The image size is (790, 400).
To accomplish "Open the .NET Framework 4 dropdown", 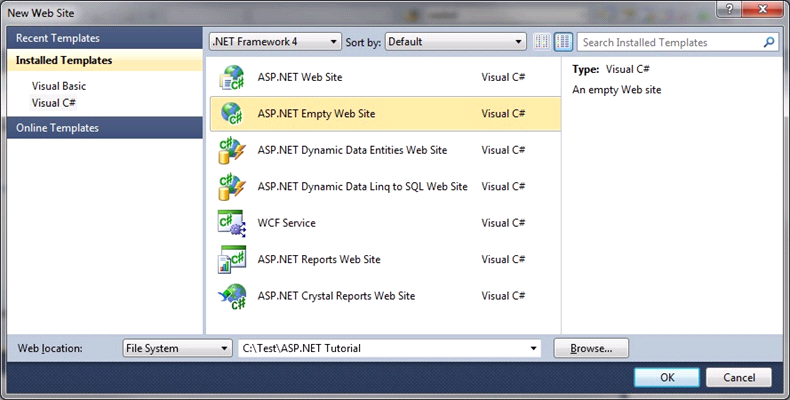I will [275, 42].
